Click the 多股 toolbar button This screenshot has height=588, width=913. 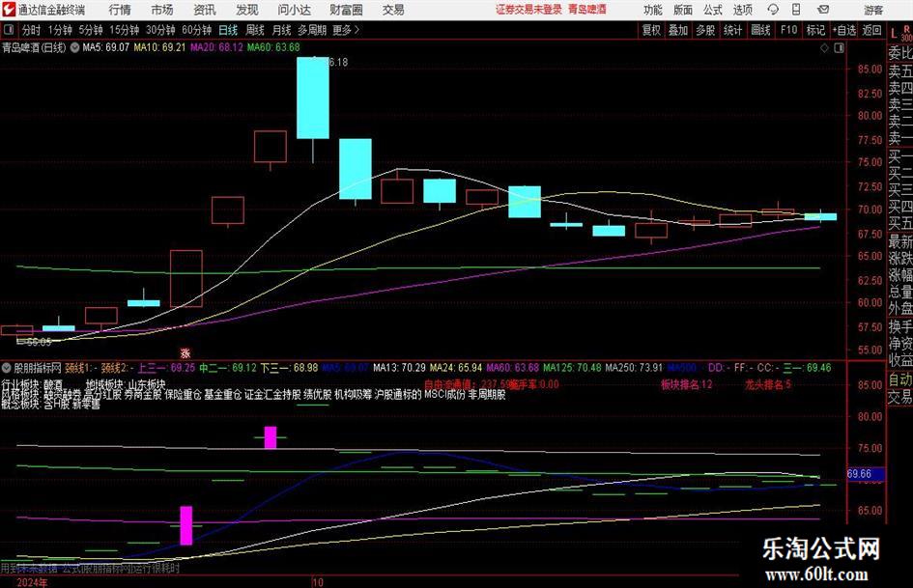(x=705, y=30)
